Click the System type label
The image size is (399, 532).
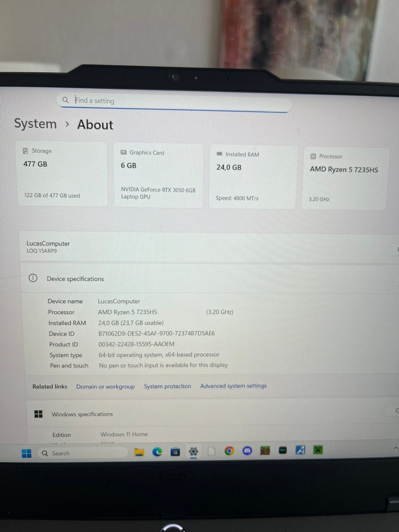(66, 355)
